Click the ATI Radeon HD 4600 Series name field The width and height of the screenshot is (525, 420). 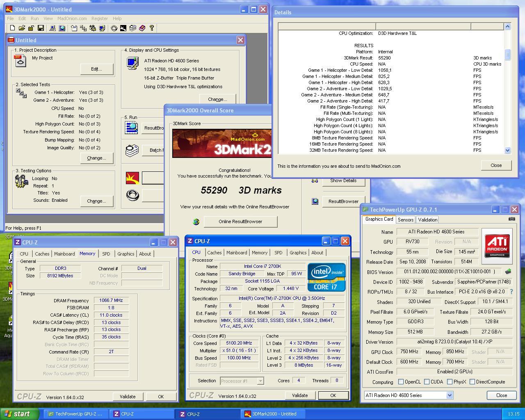click(437, 232)
